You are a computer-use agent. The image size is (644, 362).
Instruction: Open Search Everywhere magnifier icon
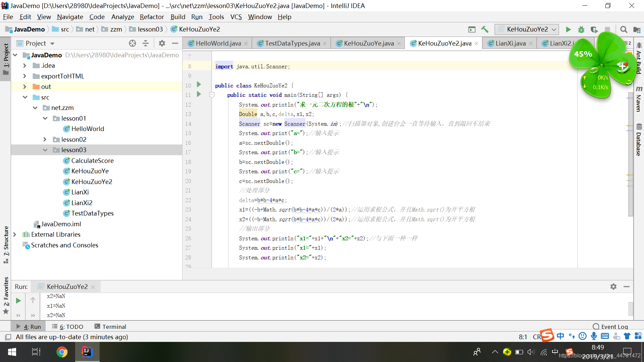point(624,29)
